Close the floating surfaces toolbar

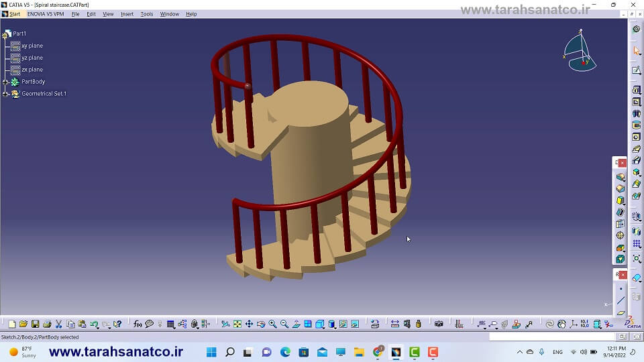click(622, 163)
